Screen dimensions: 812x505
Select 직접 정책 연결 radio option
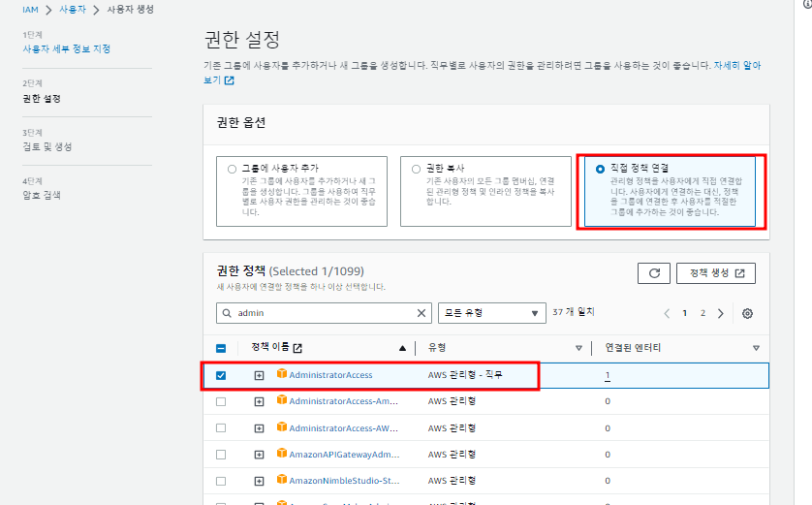tap(600, 169)
